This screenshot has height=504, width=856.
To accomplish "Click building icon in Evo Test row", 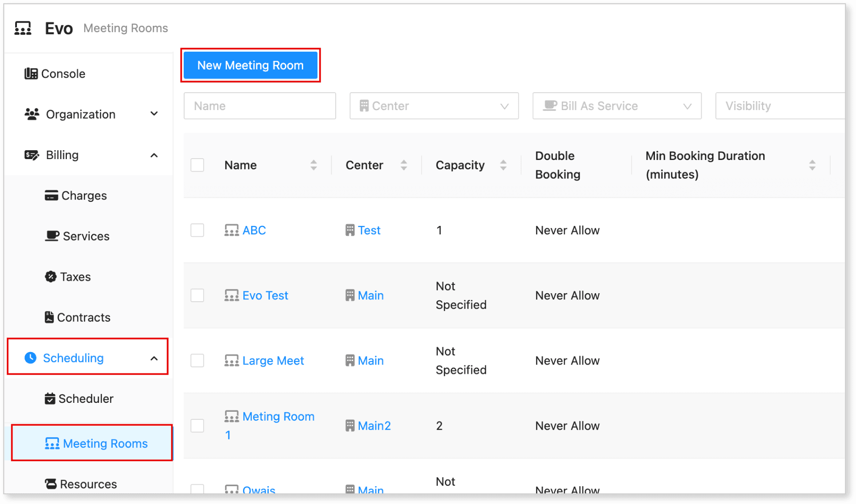I will click(x=350, y=295).
